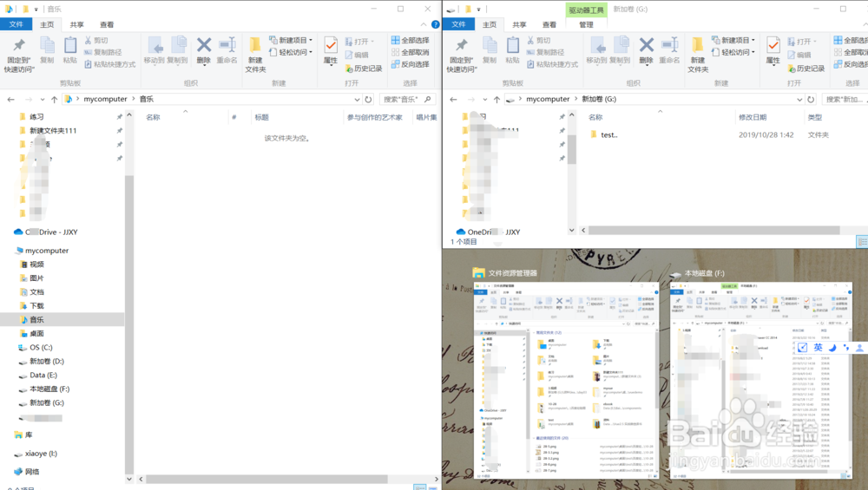Select 文件资源管理器 snap thumbnail
The width and height of the screenshot is (868, 490).
click(566, 381)
